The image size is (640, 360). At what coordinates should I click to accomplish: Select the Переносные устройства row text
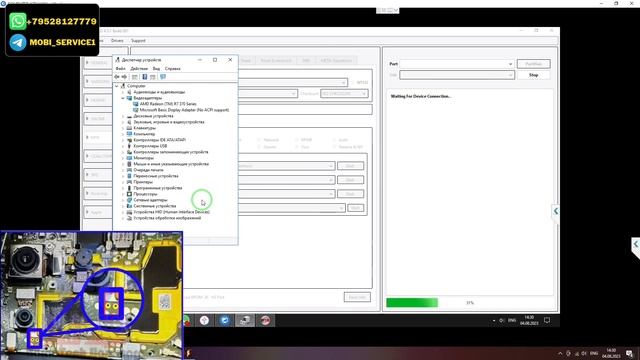click(156, 176)
